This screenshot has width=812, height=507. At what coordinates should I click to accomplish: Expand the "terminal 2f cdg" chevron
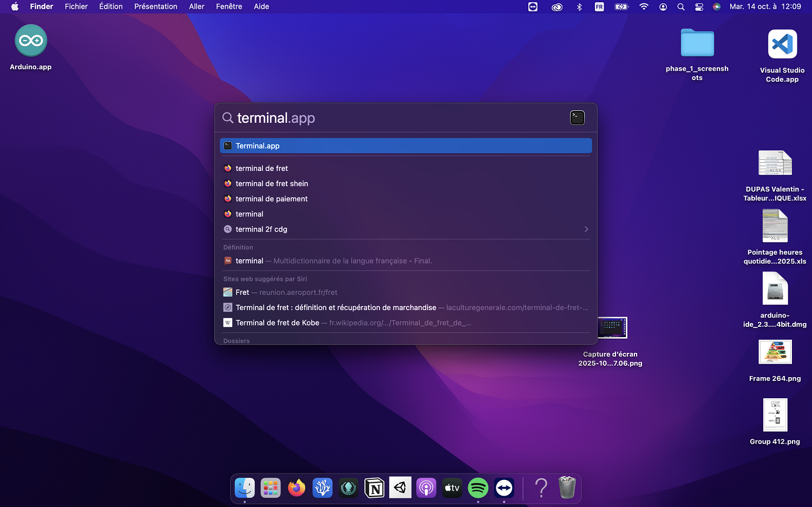(586, 229)
